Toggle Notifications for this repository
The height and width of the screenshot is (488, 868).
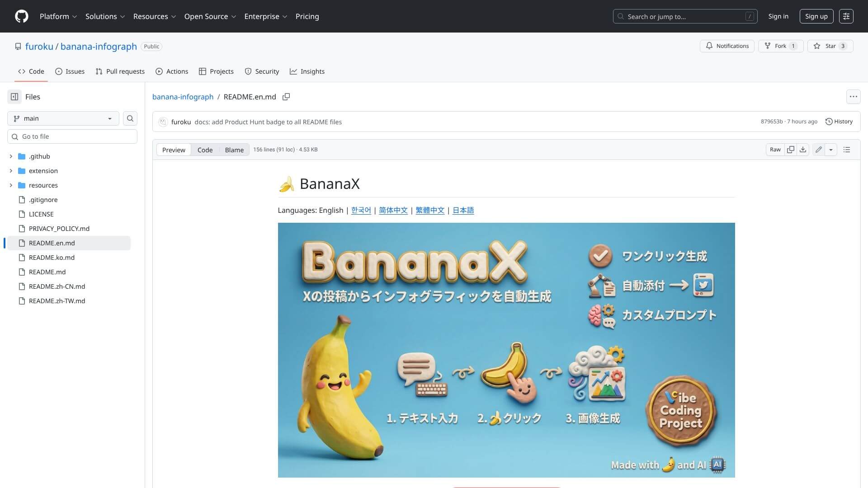pyautogui.click(x=727, y=46)
